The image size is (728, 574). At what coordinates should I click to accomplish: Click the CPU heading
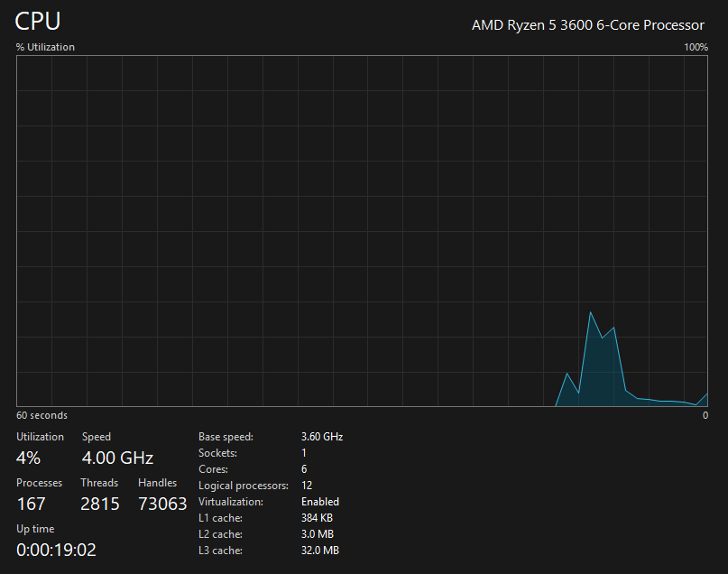coord(38,22)
